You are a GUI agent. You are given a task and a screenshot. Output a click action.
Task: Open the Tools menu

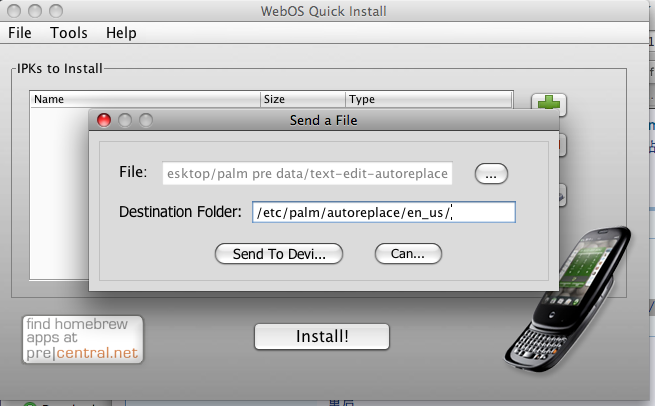click(x=69, y=33)
